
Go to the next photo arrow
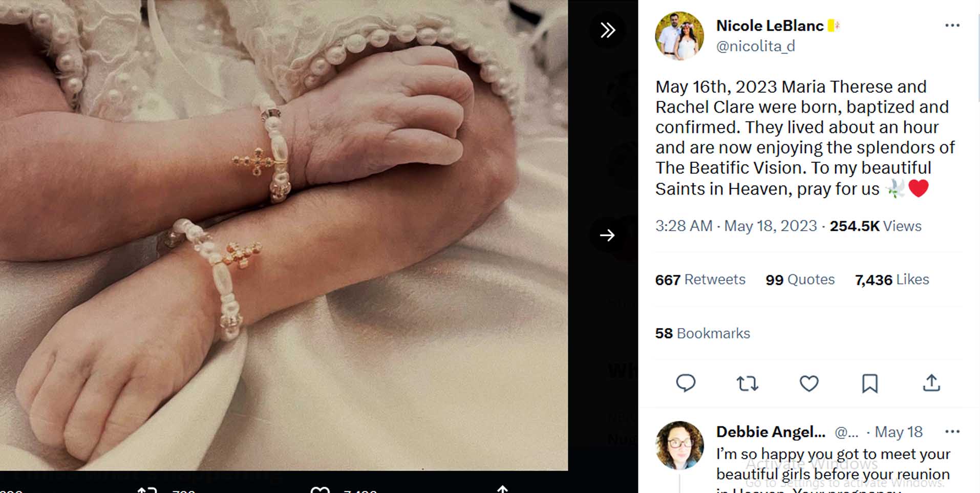[607, 235]
